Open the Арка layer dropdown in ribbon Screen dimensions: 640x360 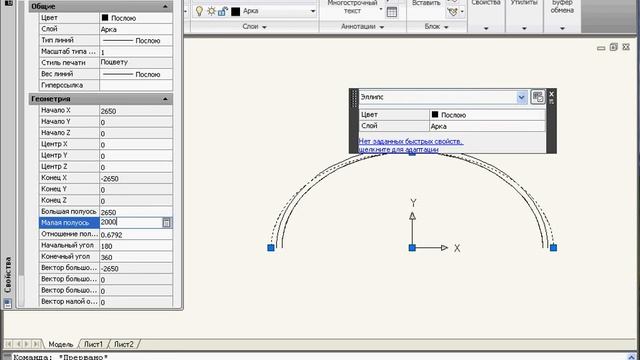coord(313,11)
